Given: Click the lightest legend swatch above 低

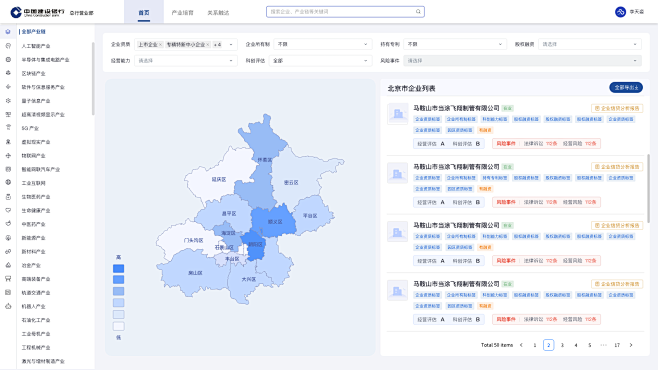Looking at the screenshot, I should [118, 326].
